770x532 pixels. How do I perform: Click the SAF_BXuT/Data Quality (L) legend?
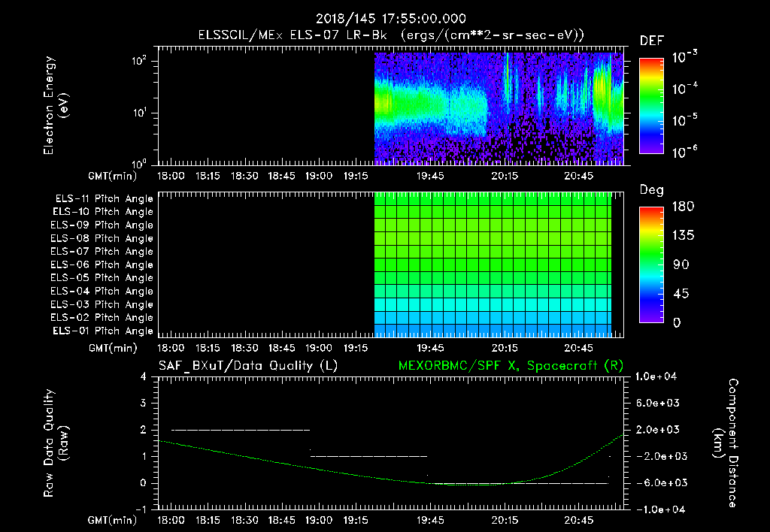(248, 366)
